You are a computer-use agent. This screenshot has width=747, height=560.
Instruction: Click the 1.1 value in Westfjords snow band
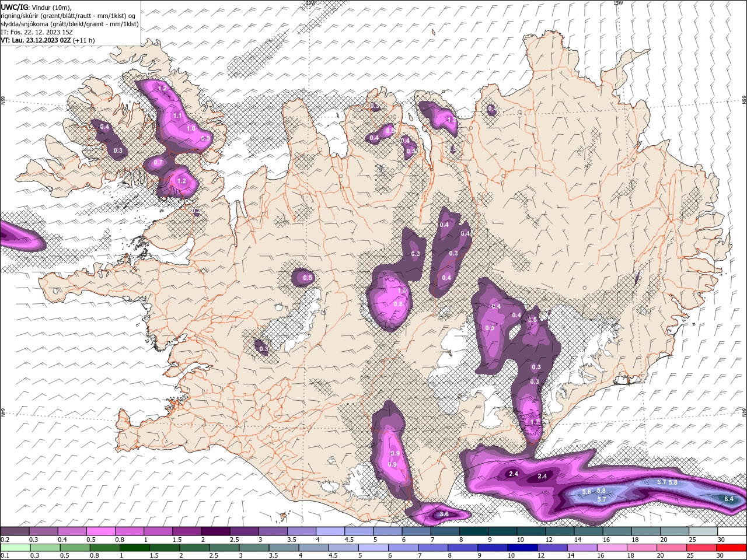tap(177, 116)
